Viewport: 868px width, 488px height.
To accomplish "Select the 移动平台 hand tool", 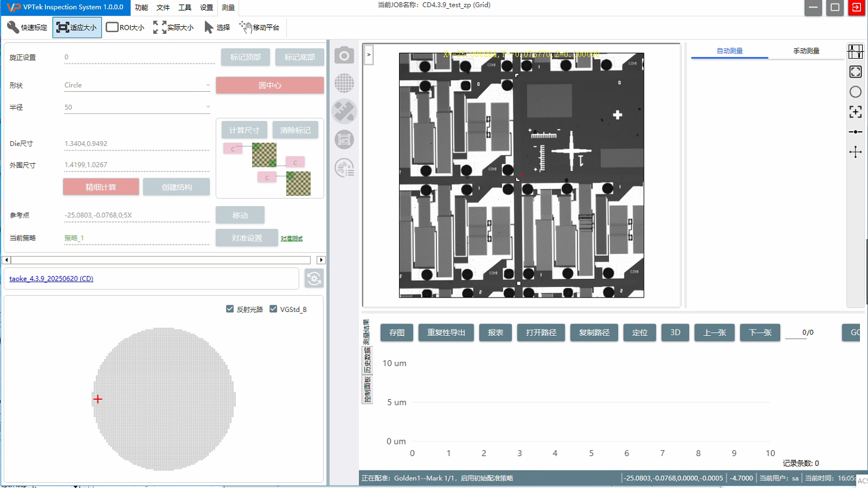I will (x=260, y=27).
